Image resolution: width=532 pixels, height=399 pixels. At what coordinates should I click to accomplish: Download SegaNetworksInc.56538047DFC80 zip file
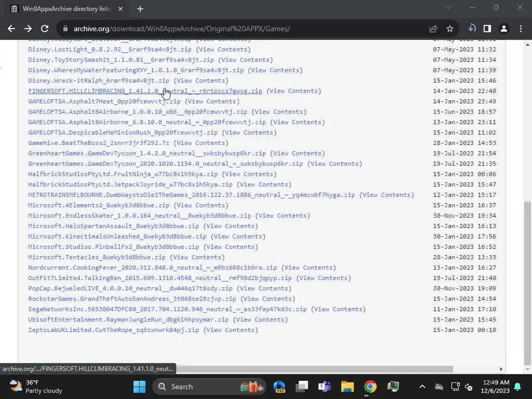(167, 309)
